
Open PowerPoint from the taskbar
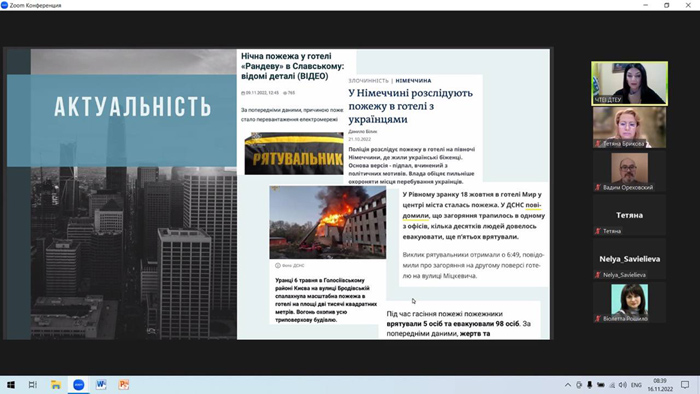tap(124, 385)
